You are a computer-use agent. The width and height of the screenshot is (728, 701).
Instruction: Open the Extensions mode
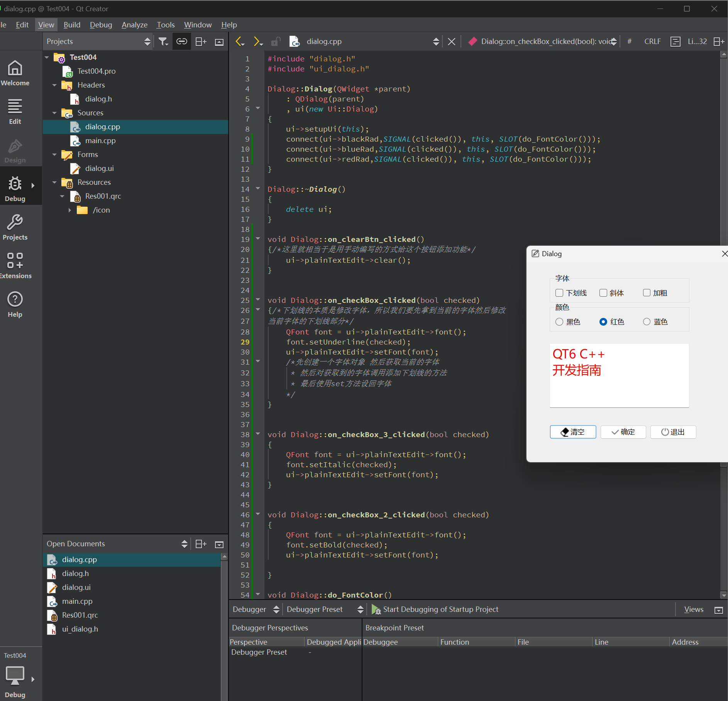click(x=15, y=266)
